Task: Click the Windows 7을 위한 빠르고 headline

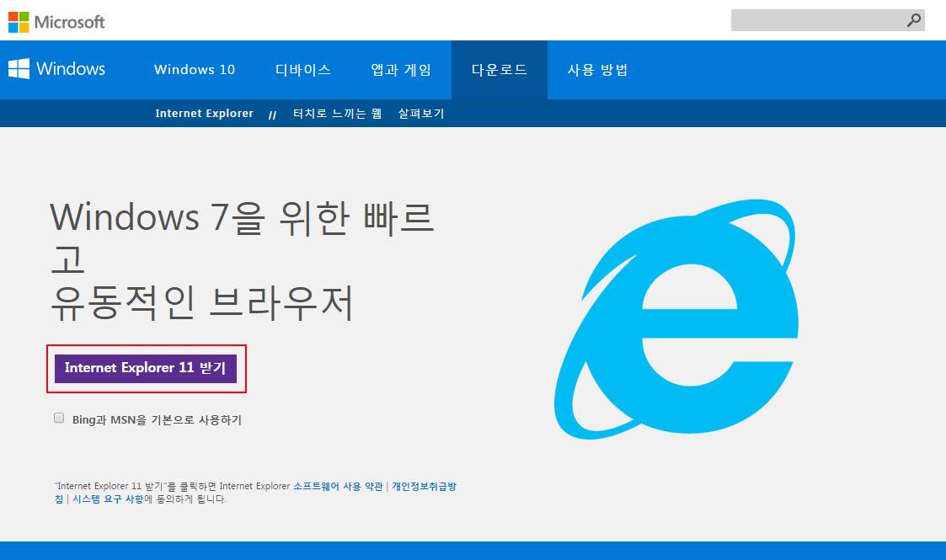Action: [x=241, y=238]
